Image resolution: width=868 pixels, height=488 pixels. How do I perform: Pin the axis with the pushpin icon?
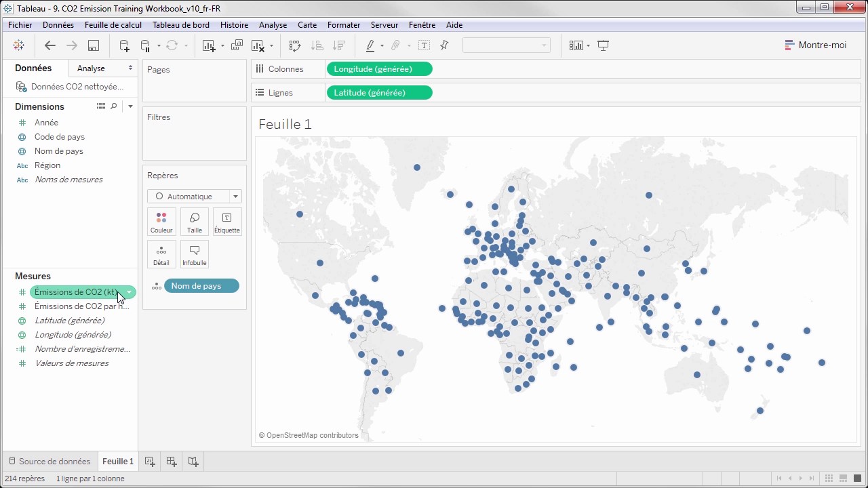point(444,45)
